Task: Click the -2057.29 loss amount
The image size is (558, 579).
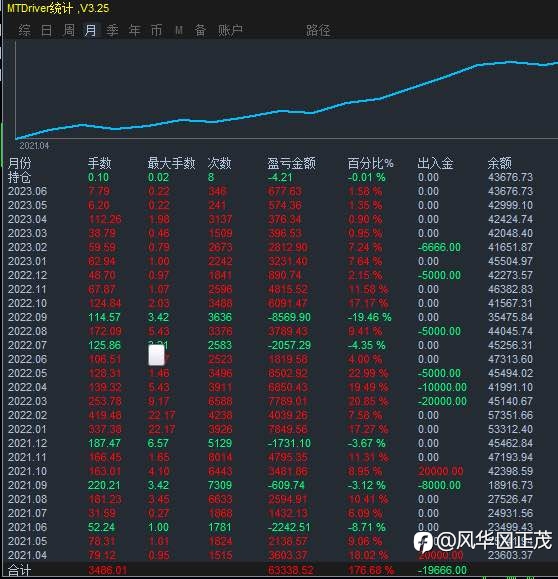Action: coord(289,345)
